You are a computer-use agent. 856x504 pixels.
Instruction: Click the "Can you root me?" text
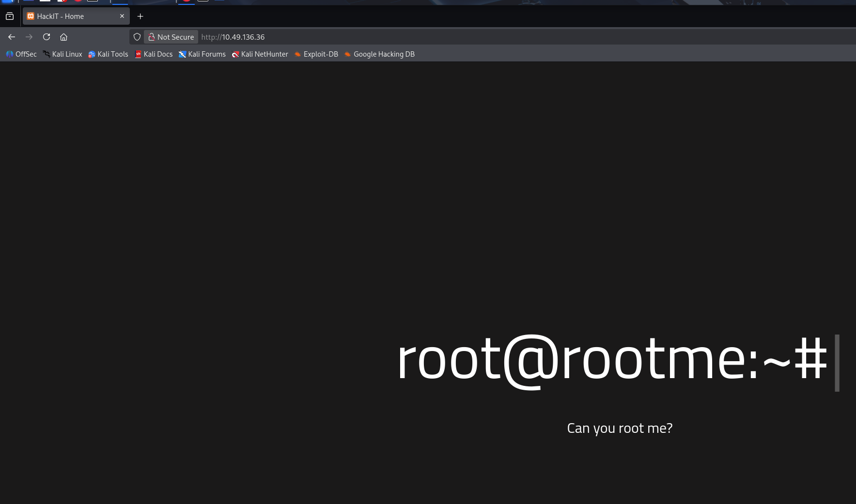620,428
